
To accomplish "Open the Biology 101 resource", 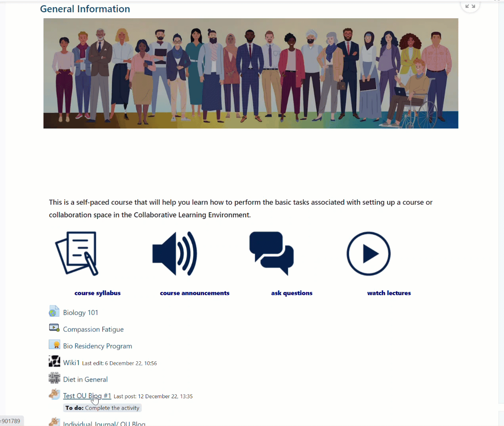I will click(x=80, y=313).
